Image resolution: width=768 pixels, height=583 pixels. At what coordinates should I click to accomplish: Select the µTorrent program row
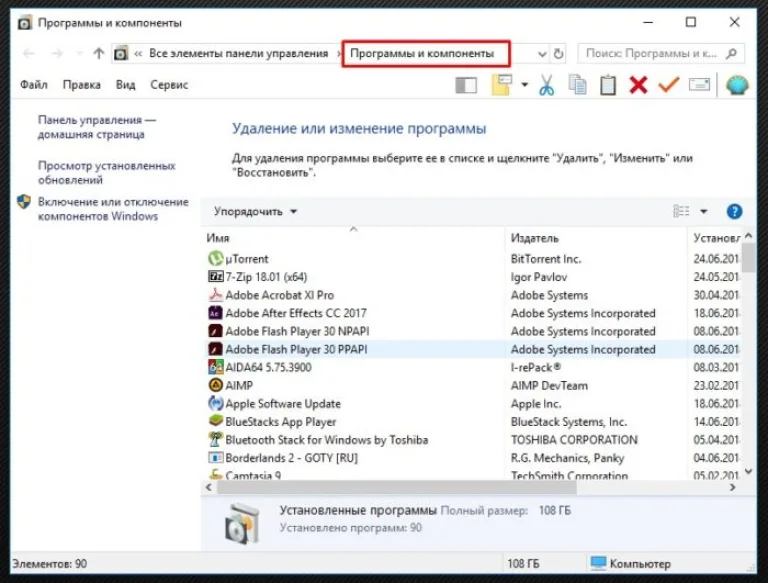tap(473, 259)
